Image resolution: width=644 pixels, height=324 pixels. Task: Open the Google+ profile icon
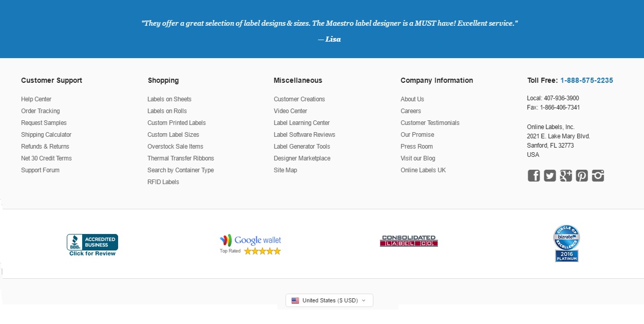click(565, 175)
